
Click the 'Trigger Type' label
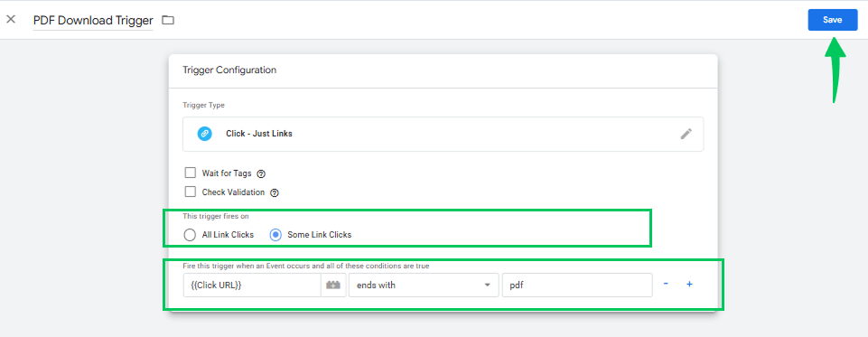point(204,105)
